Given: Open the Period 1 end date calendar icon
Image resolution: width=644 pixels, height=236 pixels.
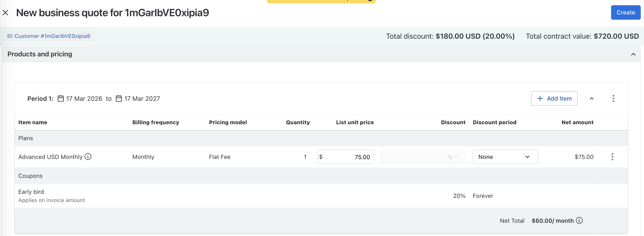Looking at the screenshot, I should pos(119,99).
